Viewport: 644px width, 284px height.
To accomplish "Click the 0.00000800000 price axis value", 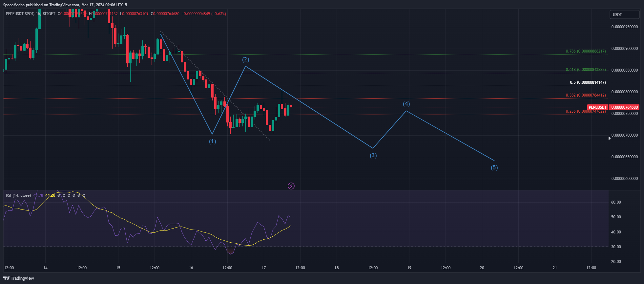I will tap(625, 92).
